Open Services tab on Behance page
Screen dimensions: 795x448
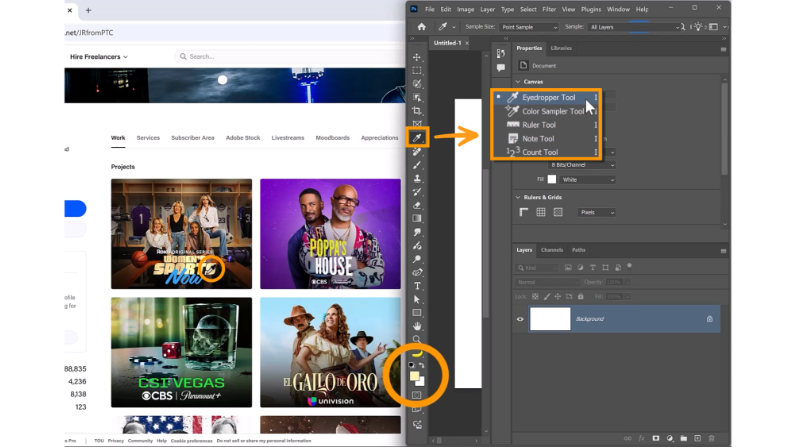(x=148, y=138)
